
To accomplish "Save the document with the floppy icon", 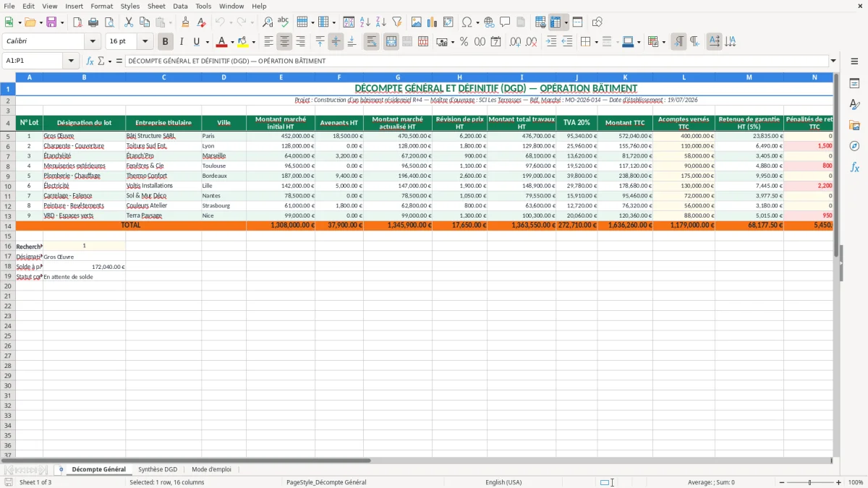I will point(51,22).
